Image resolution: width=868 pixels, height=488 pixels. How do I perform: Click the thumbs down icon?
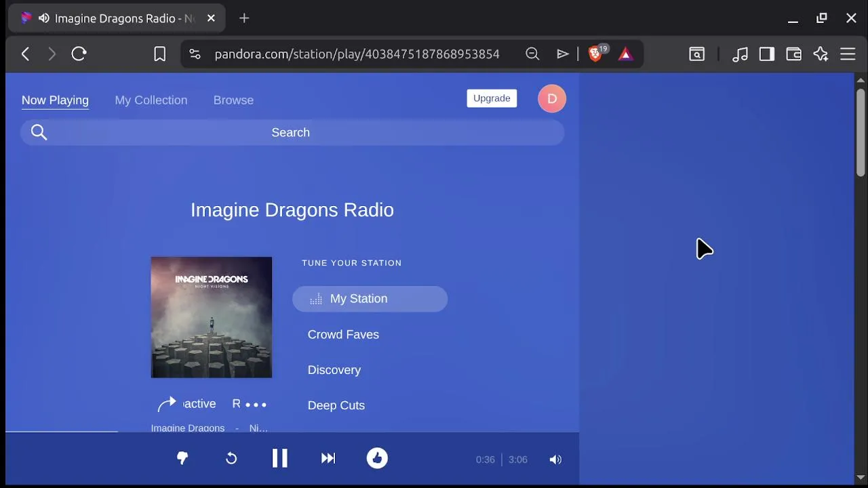182,459
